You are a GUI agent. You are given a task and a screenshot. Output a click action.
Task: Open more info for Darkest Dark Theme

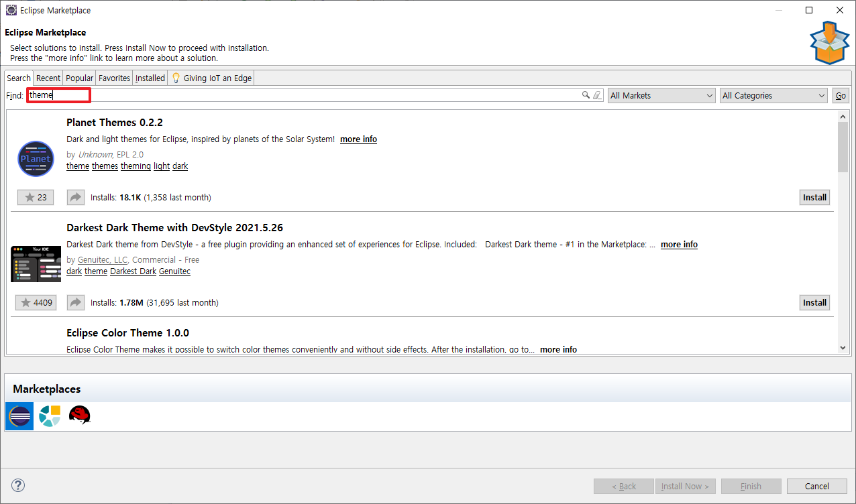[679, 245]
